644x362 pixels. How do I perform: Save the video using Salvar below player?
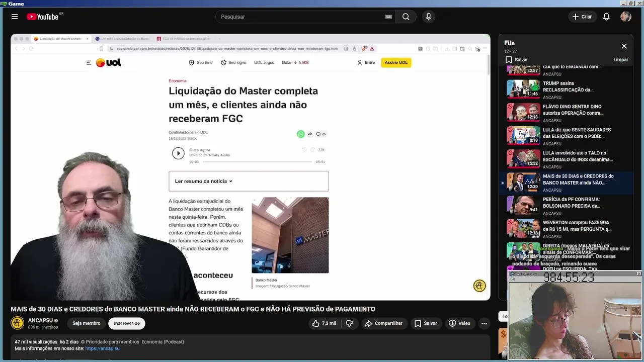click(x=426, y=323)
